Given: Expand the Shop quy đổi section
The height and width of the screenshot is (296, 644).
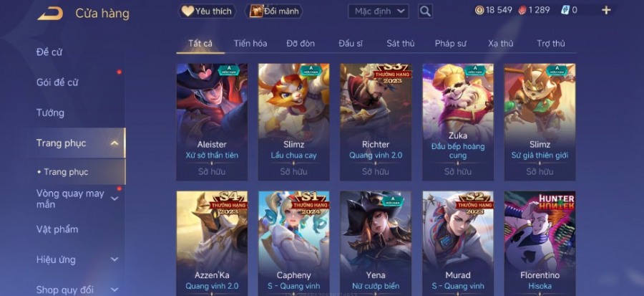Looking at the screenshot, I should pyautogui.click(x=114, y=290).
